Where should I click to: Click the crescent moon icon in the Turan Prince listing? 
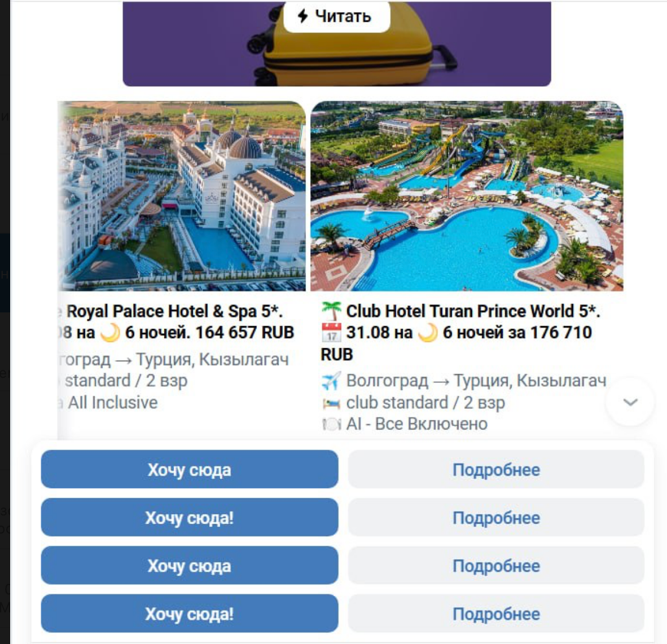tap(428, 332)
